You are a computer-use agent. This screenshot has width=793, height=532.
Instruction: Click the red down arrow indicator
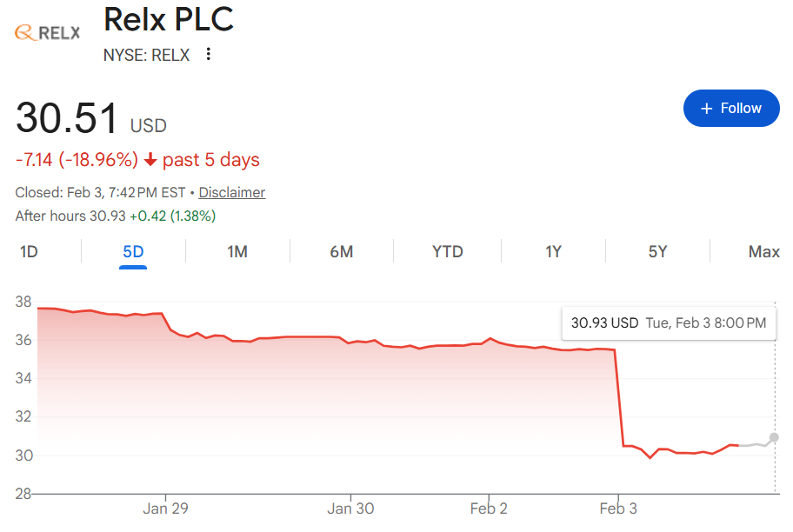[150, 160]
